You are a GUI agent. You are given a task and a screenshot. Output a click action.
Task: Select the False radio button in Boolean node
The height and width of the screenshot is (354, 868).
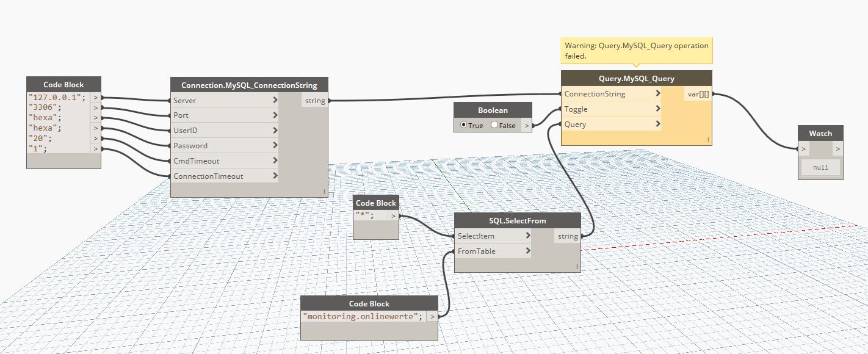494,125
